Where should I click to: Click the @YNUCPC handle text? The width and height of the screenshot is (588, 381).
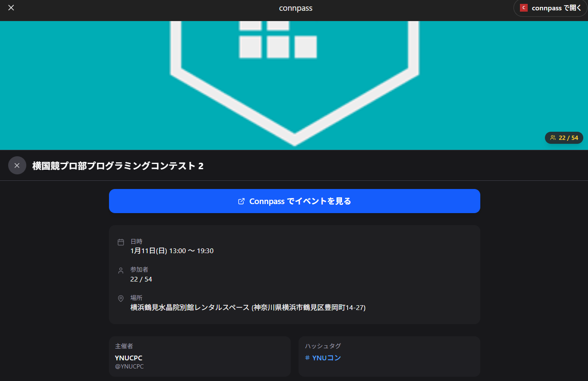click(129, 366)
